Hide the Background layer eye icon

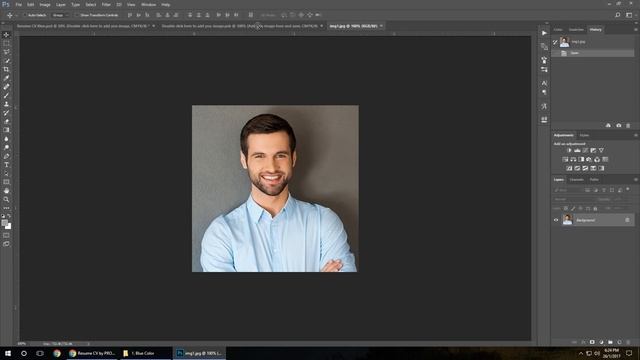pyautogui.click(x=556, y=220)
